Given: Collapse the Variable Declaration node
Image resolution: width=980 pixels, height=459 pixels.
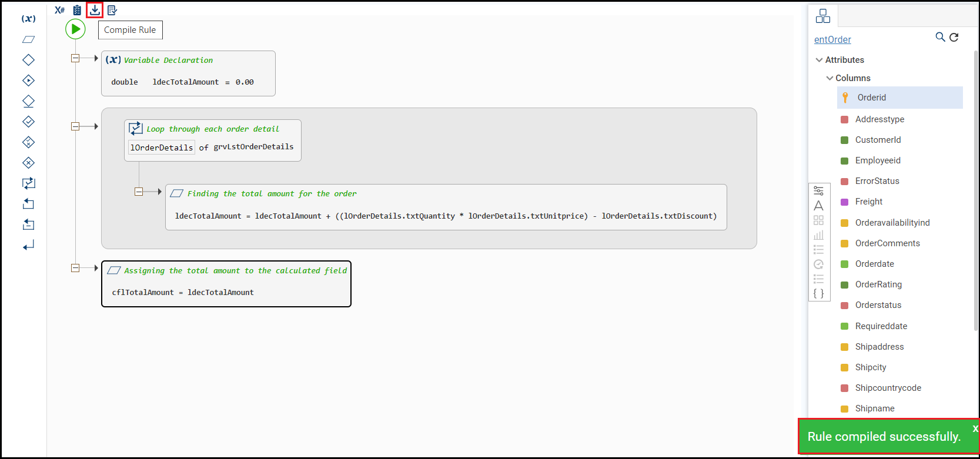Looking at the screenshot, I should pyautogui.click(x=75, y=58).
